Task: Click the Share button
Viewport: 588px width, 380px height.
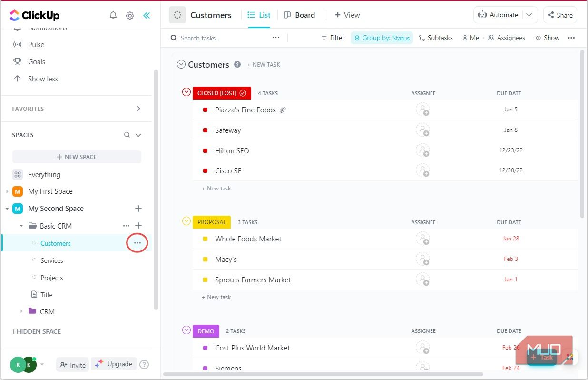Action: [560, 15]
